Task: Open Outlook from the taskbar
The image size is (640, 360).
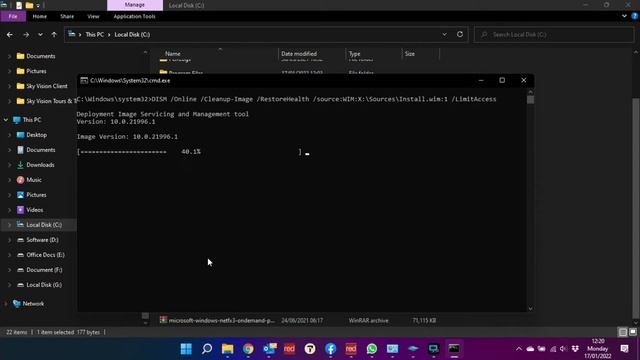Action: tap(269, 349)
